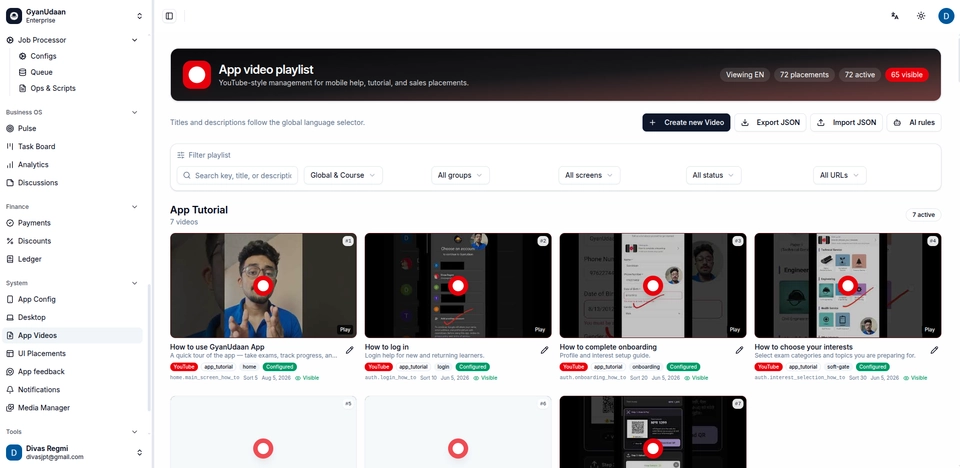This screenshot has width=960, height=468.
Task: Open Configs in the sidebar
Action: click(43, 56)
